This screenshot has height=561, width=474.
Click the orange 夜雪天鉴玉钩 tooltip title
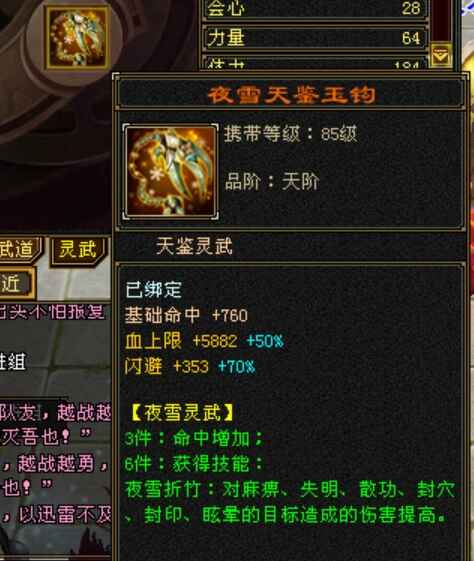291,95
